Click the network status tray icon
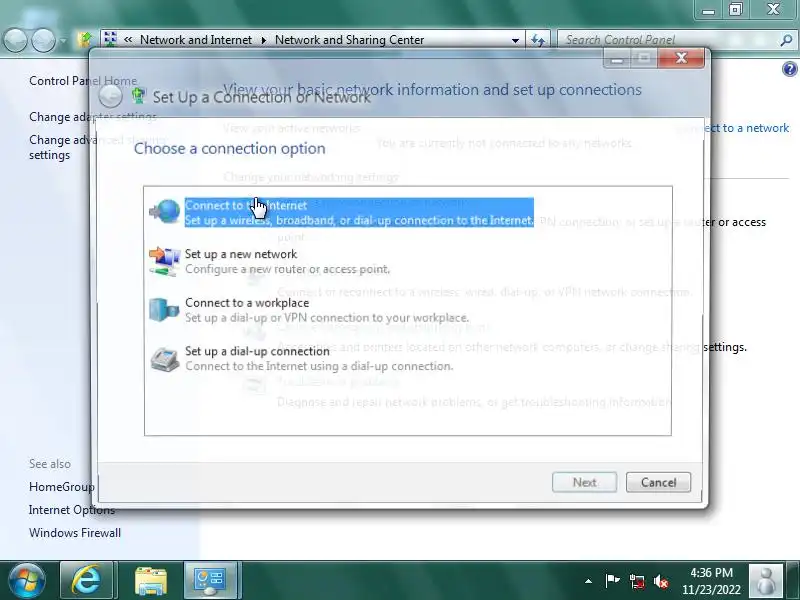Screen dimensions: 800x600 636,581
